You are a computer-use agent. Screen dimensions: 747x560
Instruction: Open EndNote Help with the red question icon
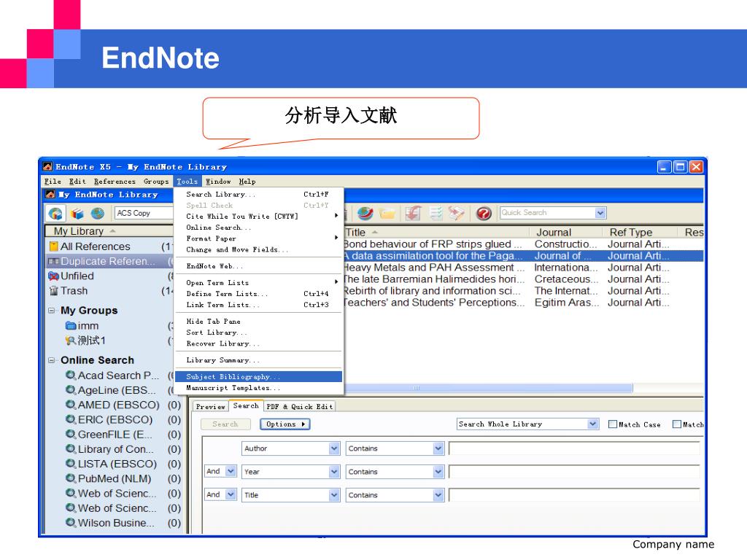484,214
